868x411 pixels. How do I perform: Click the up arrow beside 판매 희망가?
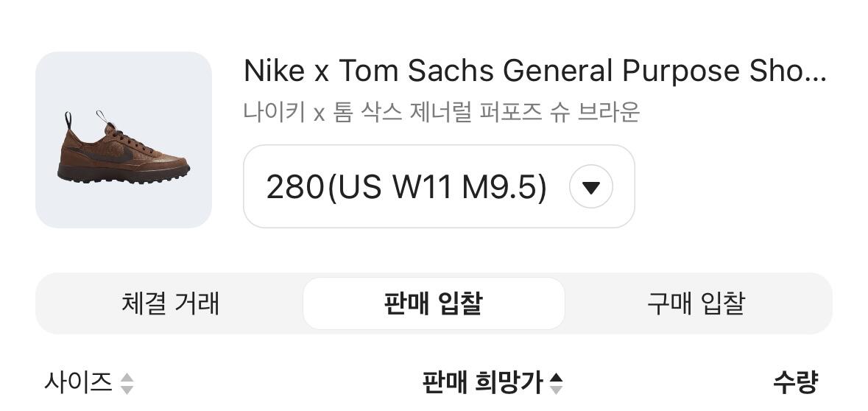coord(557,378)
